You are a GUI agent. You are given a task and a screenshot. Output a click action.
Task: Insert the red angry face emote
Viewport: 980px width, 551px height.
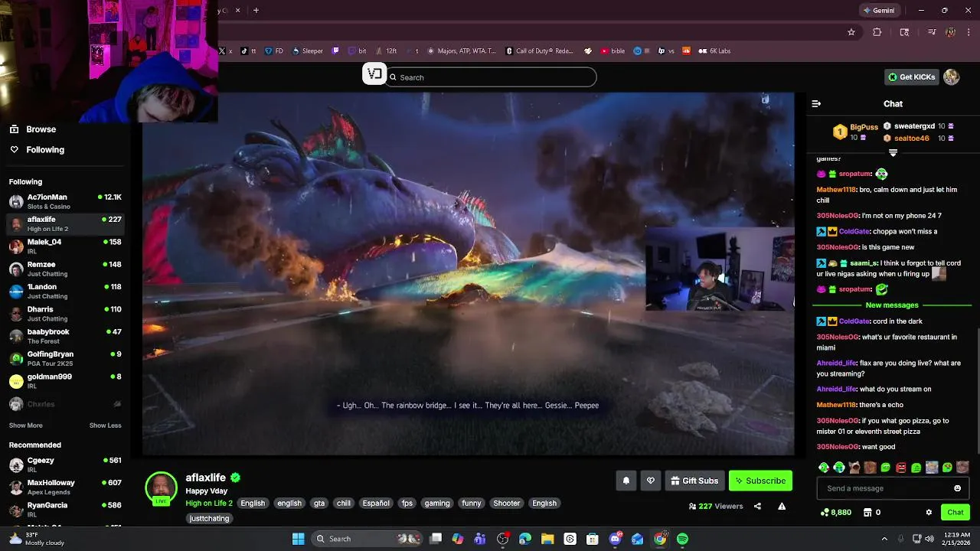901,468
